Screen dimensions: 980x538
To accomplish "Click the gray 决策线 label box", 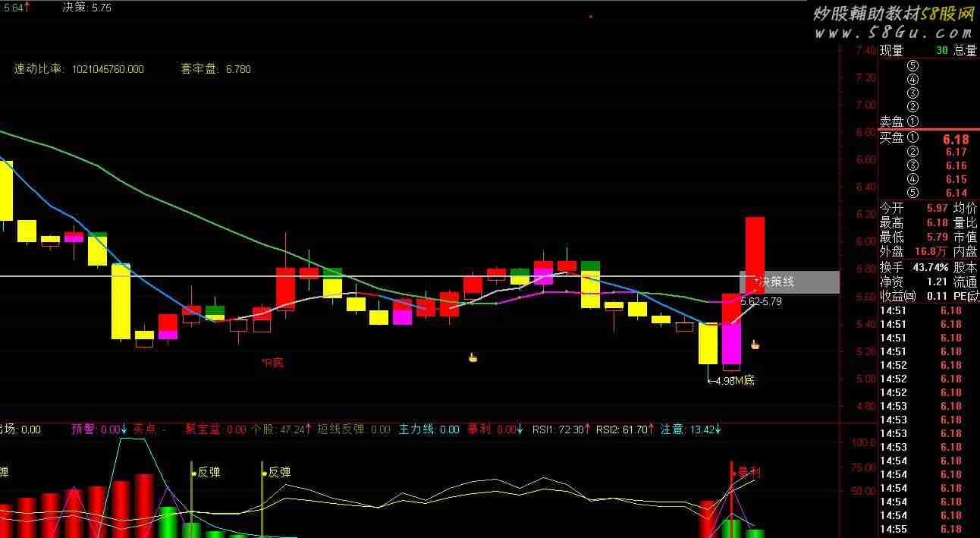I will pos(789,282).
